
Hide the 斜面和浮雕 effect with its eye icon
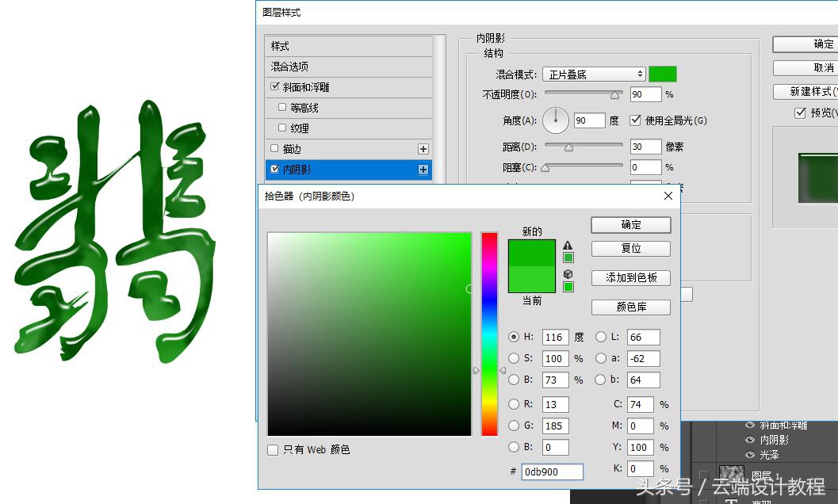tap(749, 426)
